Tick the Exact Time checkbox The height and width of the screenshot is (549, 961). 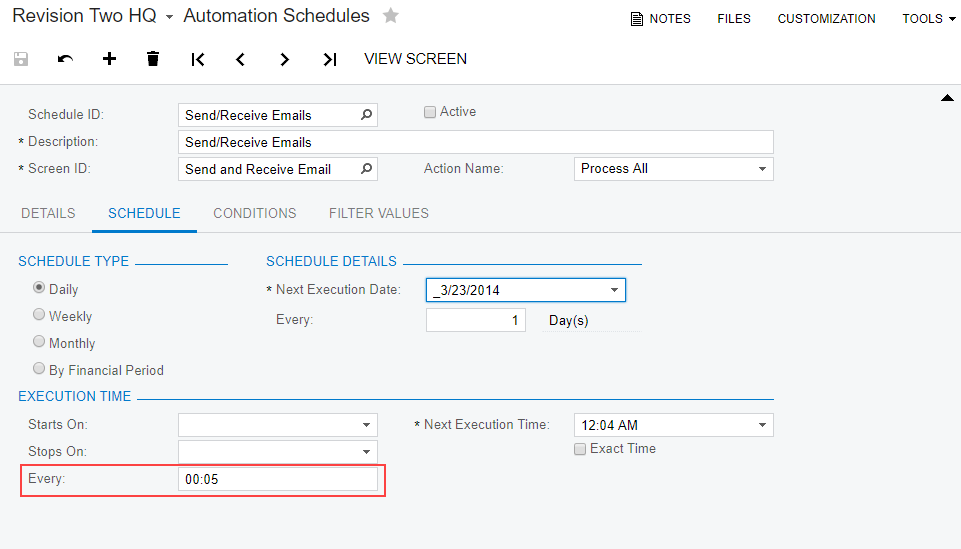pyautogui.click(x=580, y=449)
